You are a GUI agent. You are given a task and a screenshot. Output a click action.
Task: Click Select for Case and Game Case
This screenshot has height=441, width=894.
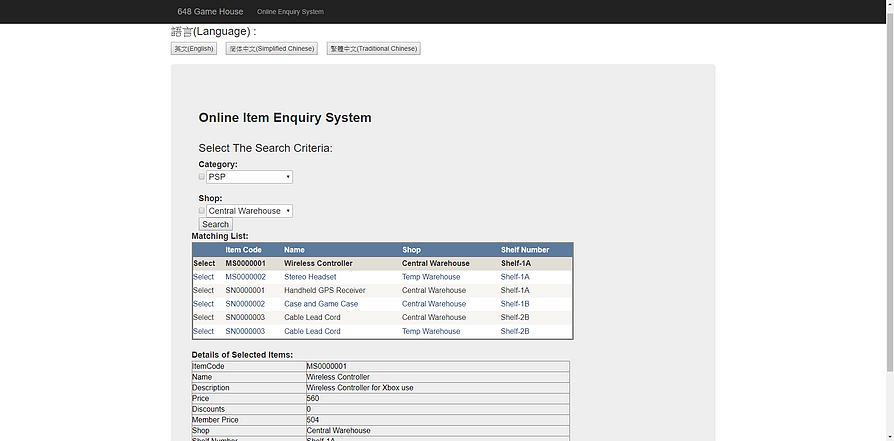tap(204, 304)
